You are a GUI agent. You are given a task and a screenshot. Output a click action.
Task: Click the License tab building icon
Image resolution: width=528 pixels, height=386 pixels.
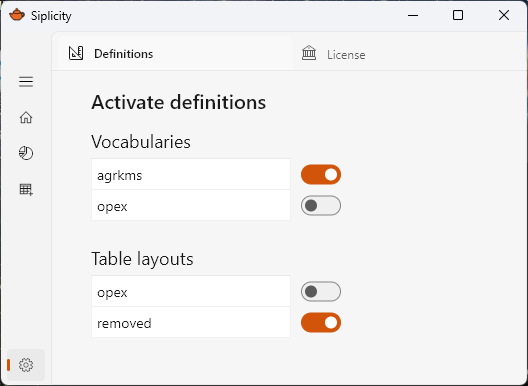point(309,53)
